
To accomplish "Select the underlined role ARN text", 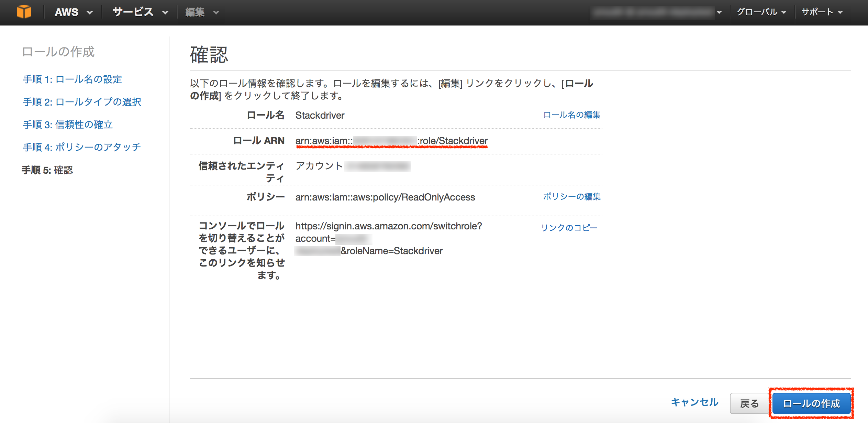I will 392,141.
